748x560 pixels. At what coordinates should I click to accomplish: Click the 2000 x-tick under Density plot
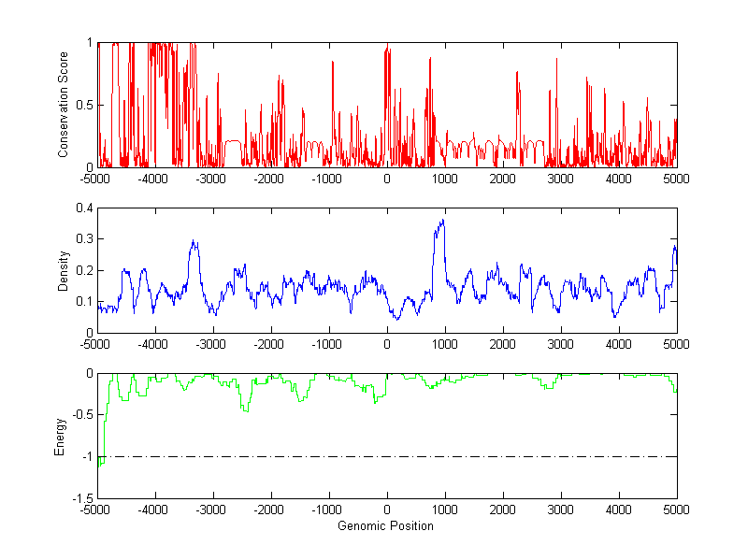503,344
